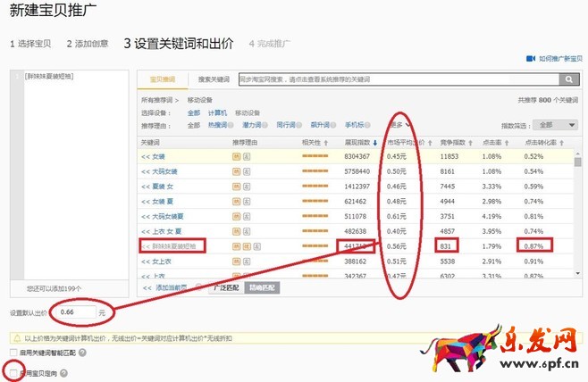Select 精确匹配 match mode

coord(262,288)
